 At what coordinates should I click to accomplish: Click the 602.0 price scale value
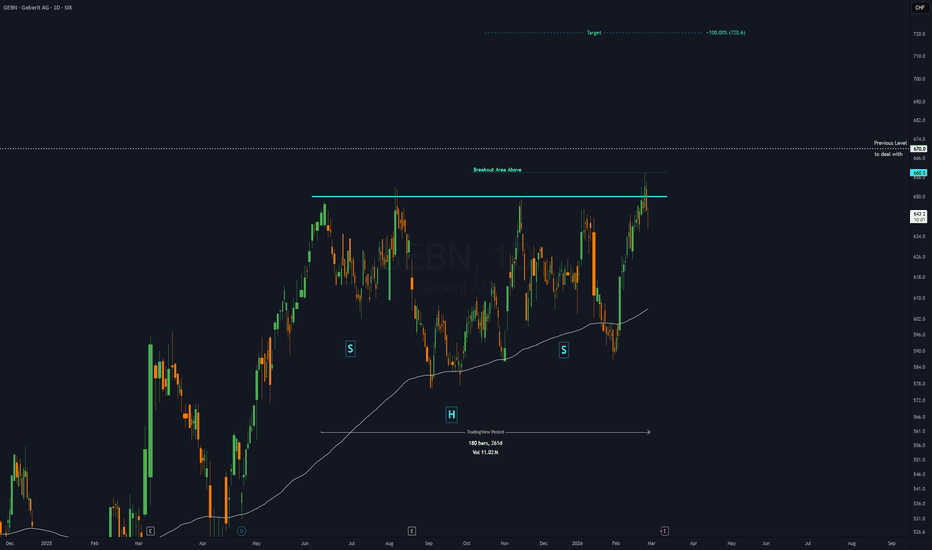[919, 319]
